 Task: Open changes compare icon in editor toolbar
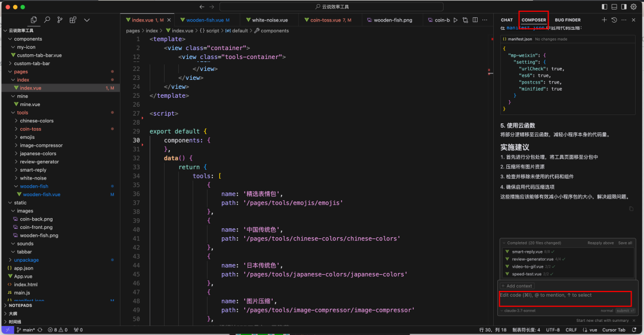click(465, 20)
